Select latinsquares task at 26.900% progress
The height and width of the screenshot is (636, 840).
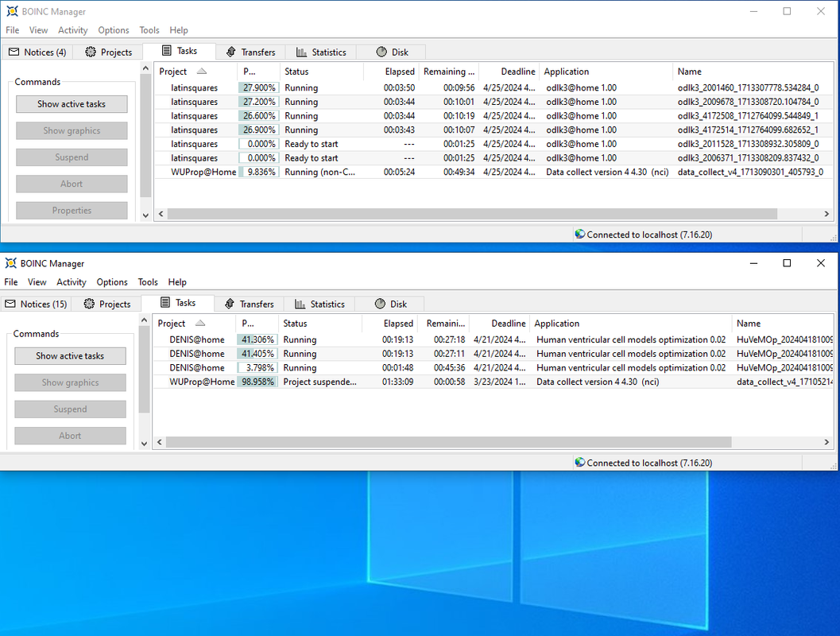click(494, 130)
